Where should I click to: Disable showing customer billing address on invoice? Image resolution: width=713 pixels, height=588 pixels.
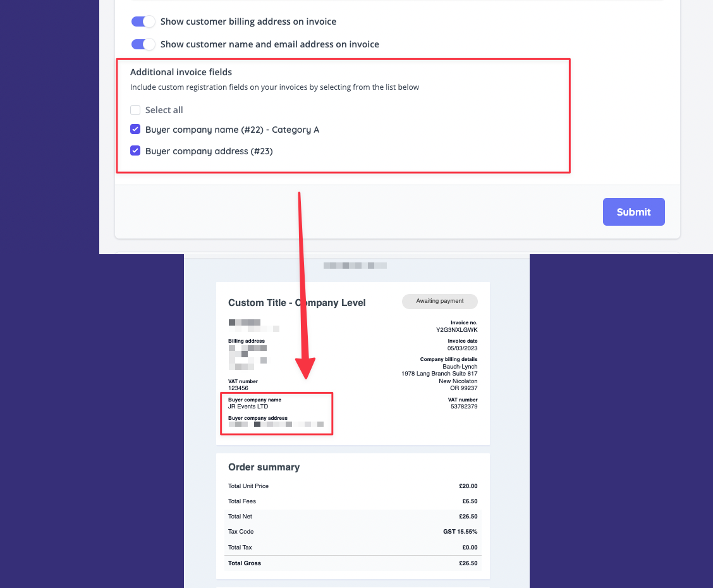143,21
